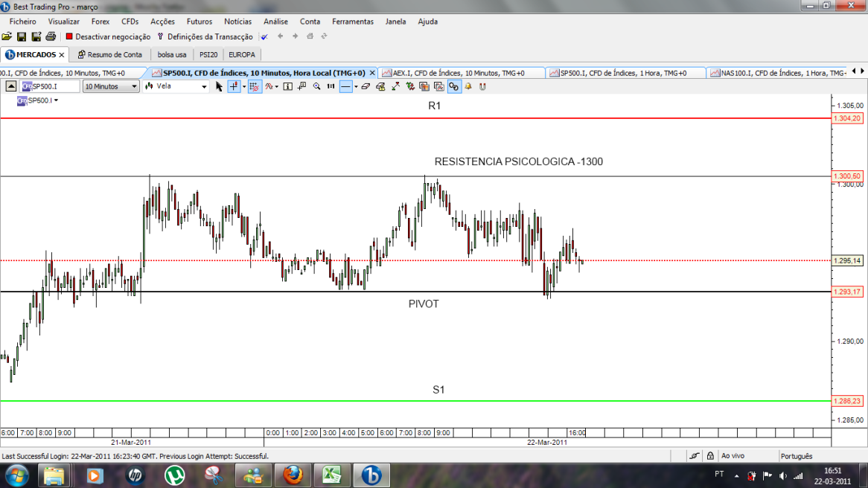Click the home toolbar icon
The height and width of the screenshot is (488, 868).
click(310, 36)
